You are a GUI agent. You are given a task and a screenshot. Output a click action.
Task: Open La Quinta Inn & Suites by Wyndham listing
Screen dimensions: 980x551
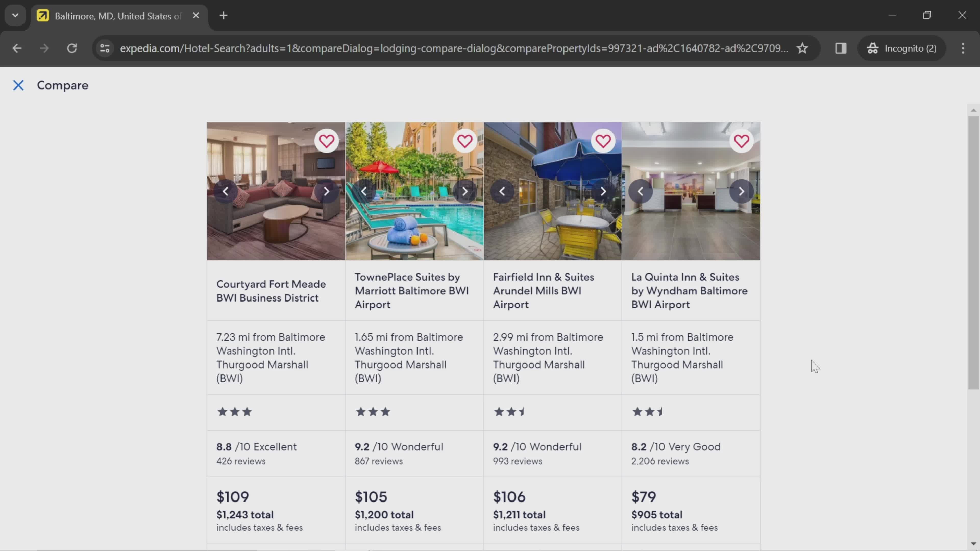tap(689, 291)
